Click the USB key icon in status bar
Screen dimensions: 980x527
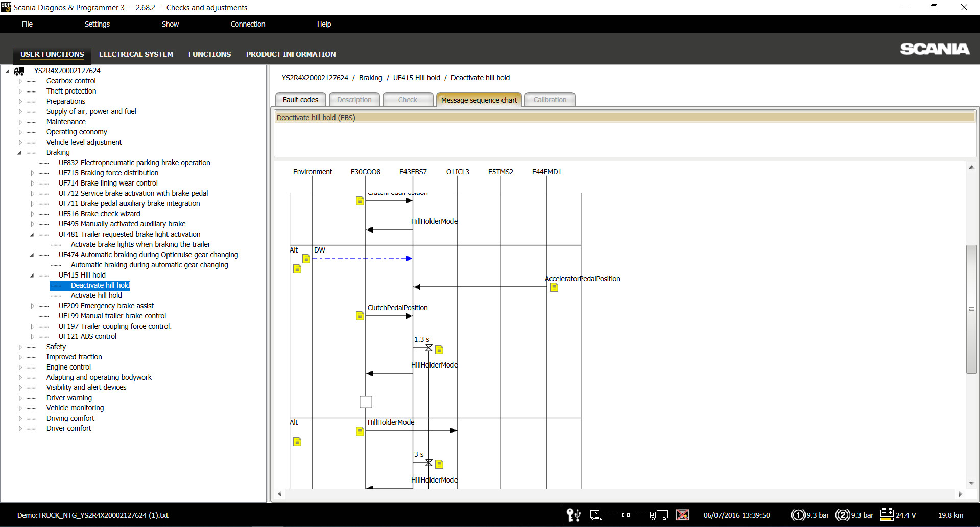tap(573, 515)
